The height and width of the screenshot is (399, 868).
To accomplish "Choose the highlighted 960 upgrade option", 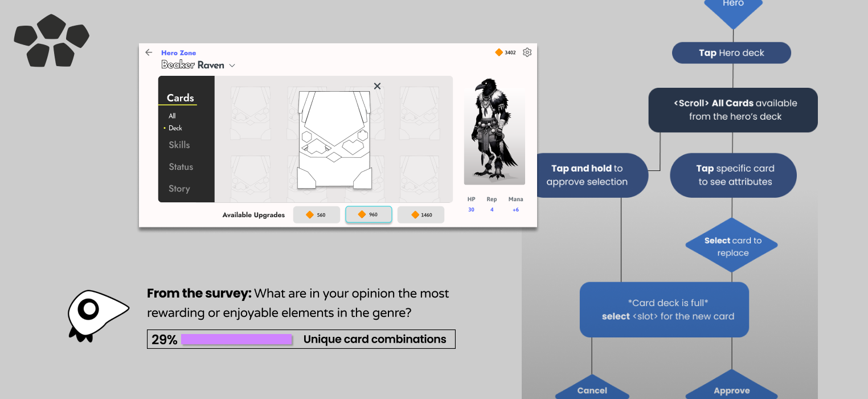I will coord(369,215).
